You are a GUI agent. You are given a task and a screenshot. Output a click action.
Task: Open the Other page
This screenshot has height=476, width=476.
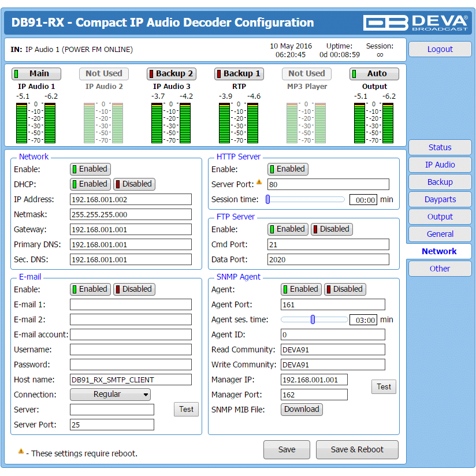point(440,269)
